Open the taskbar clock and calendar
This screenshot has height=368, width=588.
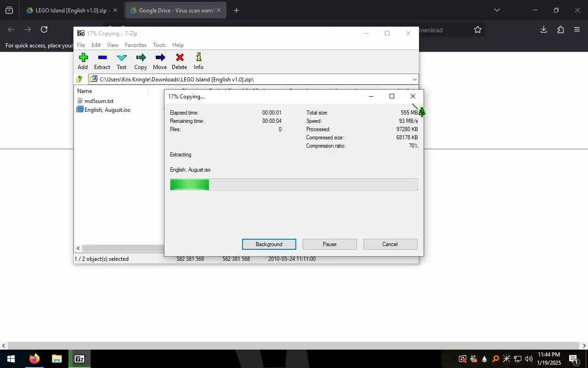click(549, 359)
